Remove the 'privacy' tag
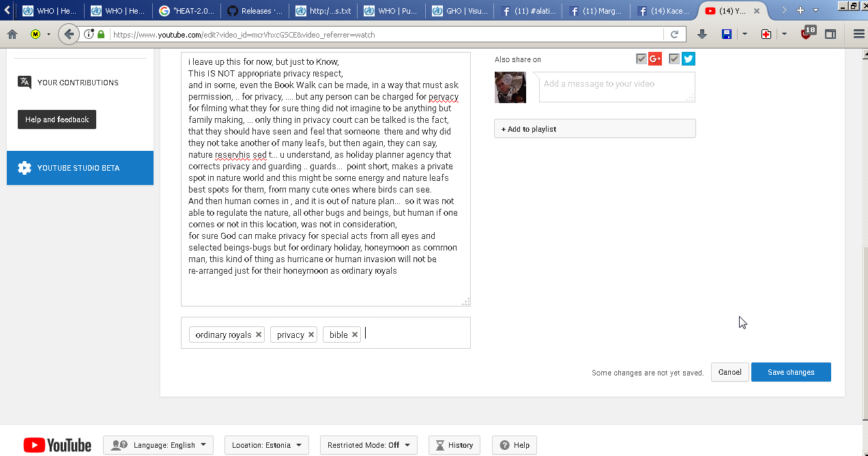The height and width of the screenshot is (456, 868). click(x=311, y=334)
